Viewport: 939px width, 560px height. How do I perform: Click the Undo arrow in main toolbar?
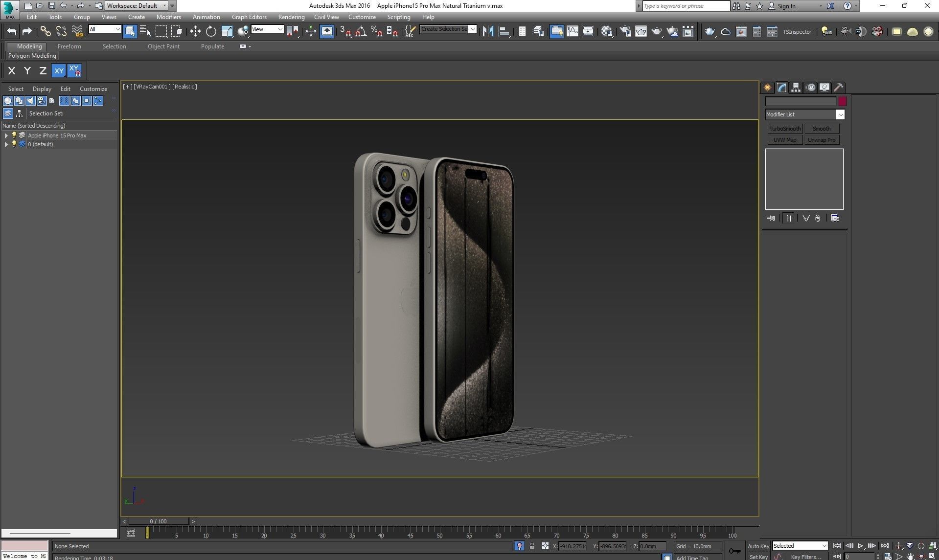click(11, 31)
